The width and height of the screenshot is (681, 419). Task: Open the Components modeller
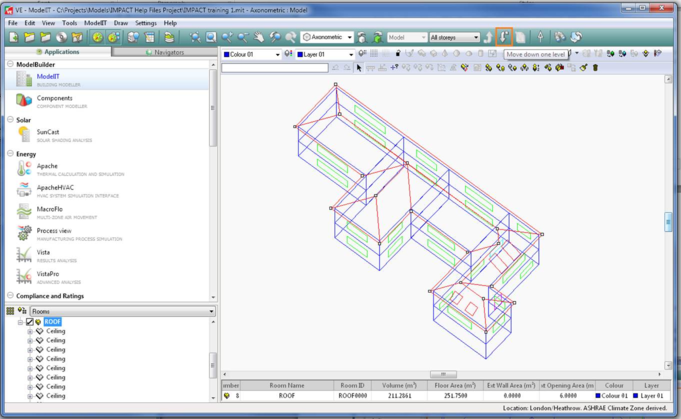coord(53,100)
